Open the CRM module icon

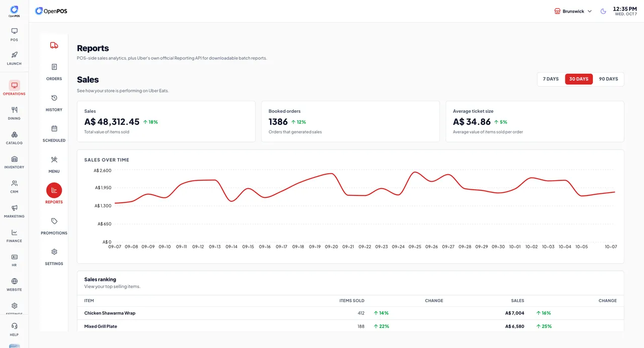click(14, 183)
